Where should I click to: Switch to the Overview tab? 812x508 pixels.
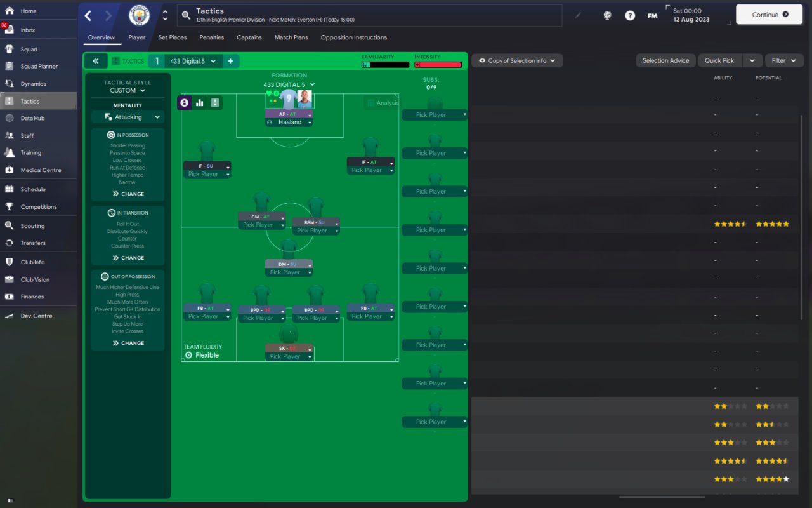pyautogui.click(x=101, y=37)
